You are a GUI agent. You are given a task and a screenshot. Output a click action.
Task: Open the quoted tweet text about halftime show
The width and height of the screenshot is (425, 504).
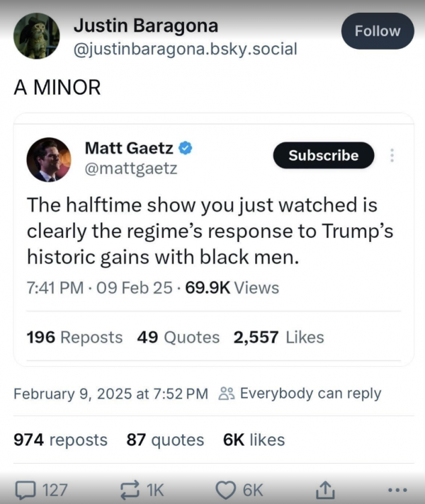tap(209, 230)
